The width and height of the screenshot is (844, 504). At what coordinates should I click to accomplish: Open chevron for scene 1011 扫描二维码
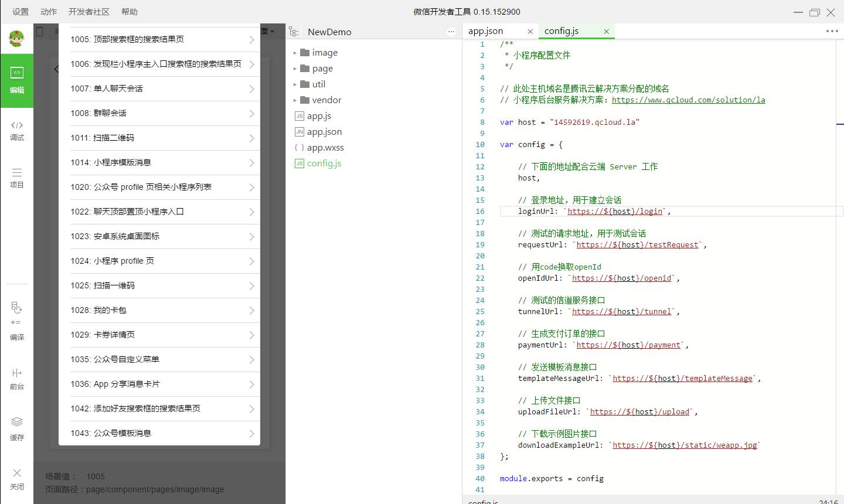tap(251, 138)
